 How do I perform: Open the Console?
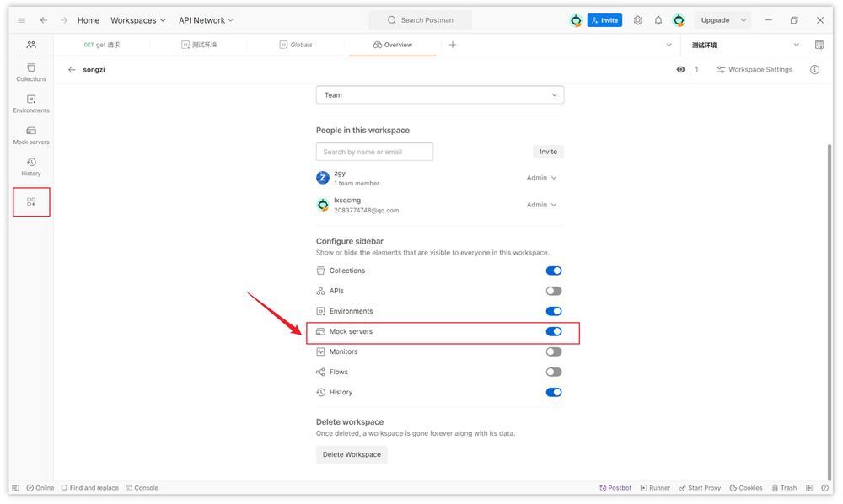(x=142, y=488)
